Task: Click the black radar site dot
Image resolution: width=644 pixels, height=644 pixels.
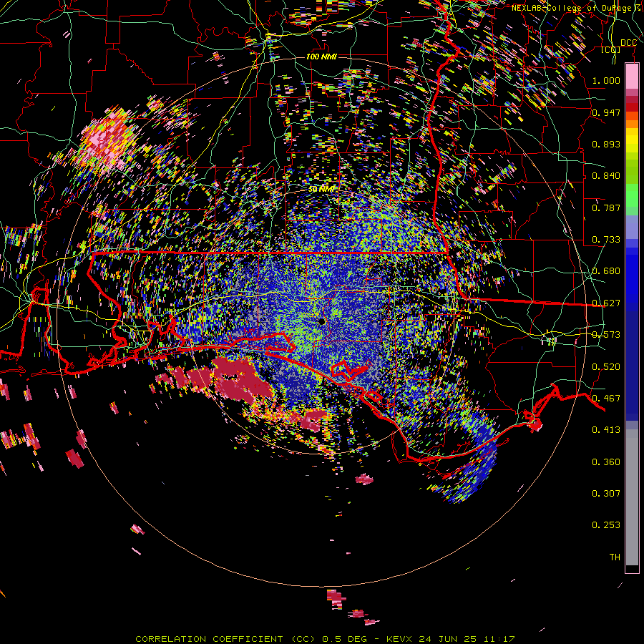Action: 321,321
